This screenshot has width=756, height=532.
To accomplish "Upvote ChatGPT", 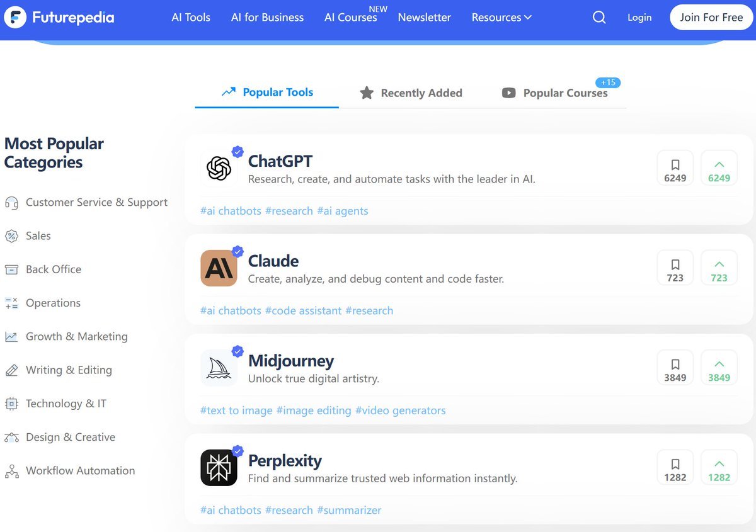I will click(719, 168).
